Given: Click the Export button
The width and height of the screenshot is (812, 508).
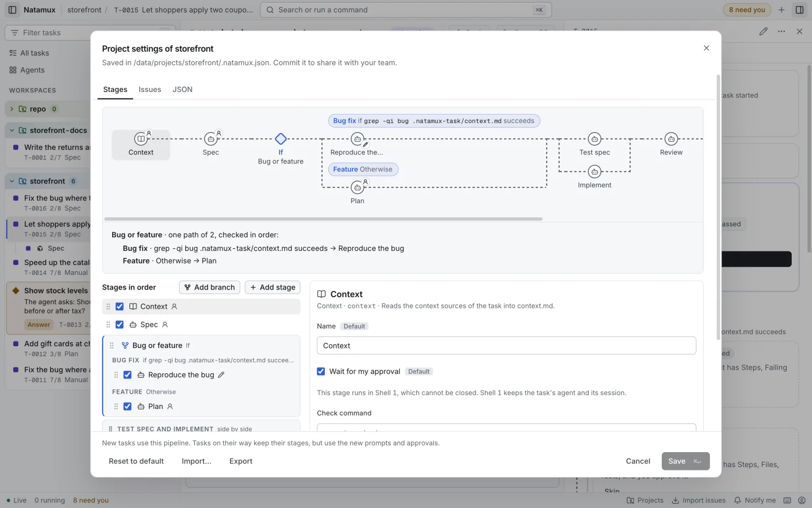Looking at the screenshot, I should click(x=241, y=461).
